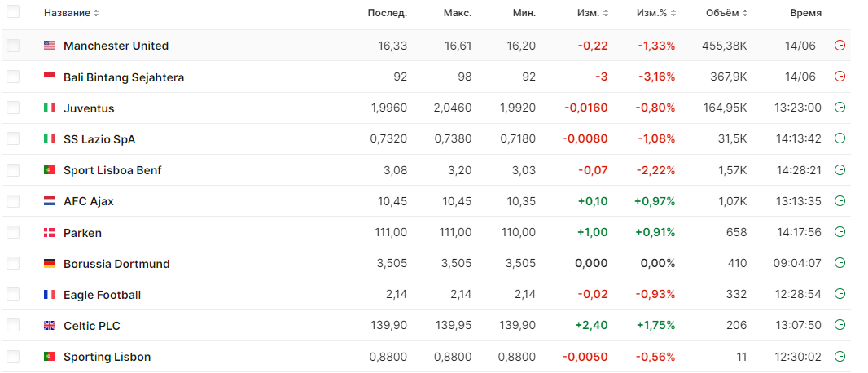
Task: Click Manchester United's last price 16,33
Action: coord(392,46)
